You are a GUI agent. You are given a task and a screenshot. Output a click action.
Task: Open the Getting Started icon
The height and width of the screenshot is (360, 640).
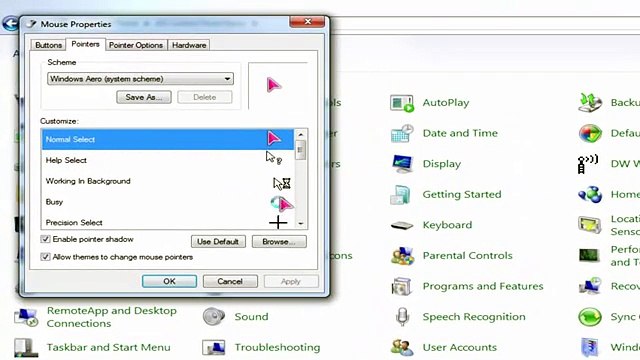click(x=400, y=195)
